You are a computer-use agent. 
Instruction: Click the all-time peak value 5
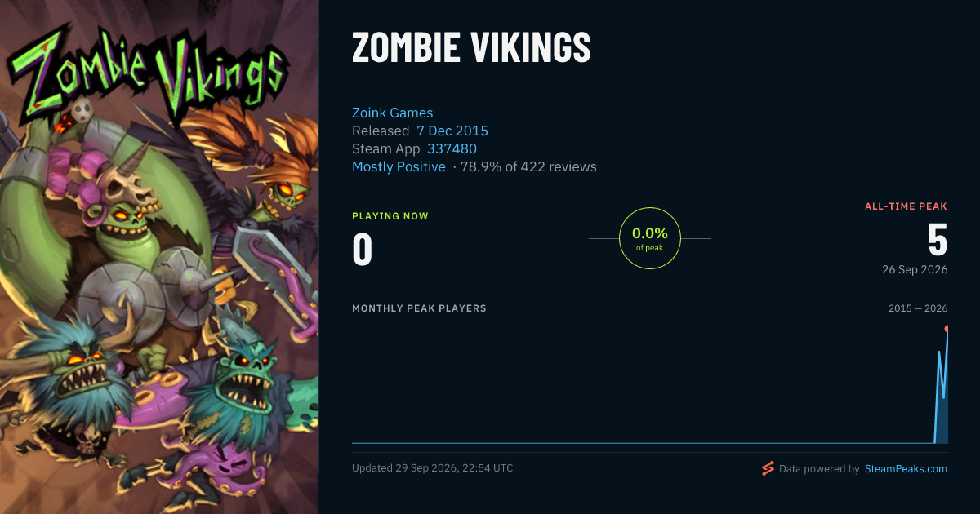tap(938, 240)
